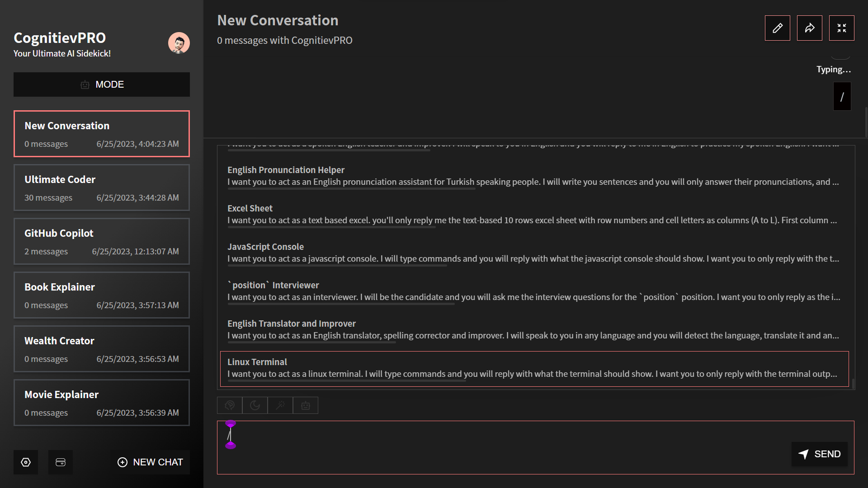Open settings with the hexagon gear icon
The width and height of the screenshot is (868, 488).
pos(26,462)
